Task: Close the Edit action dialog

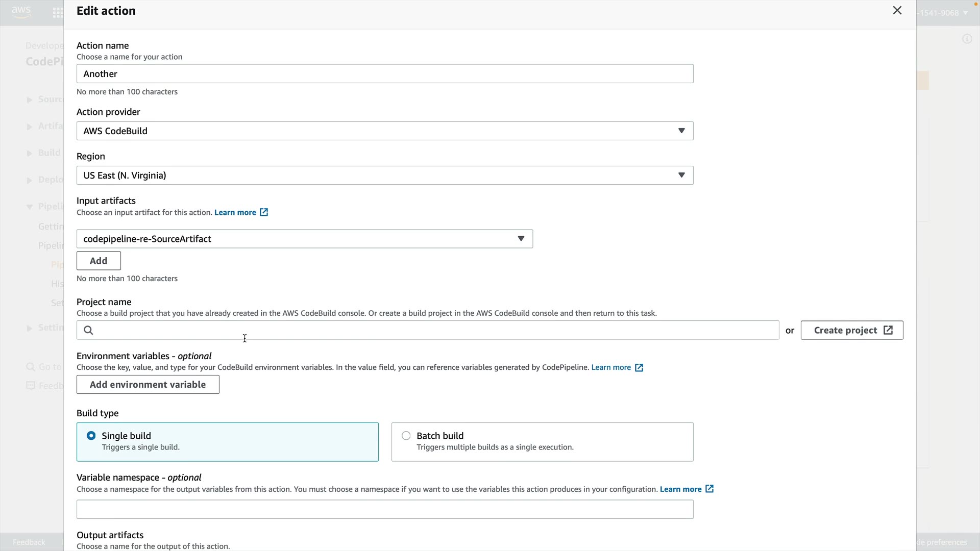Action: point(897,11)
